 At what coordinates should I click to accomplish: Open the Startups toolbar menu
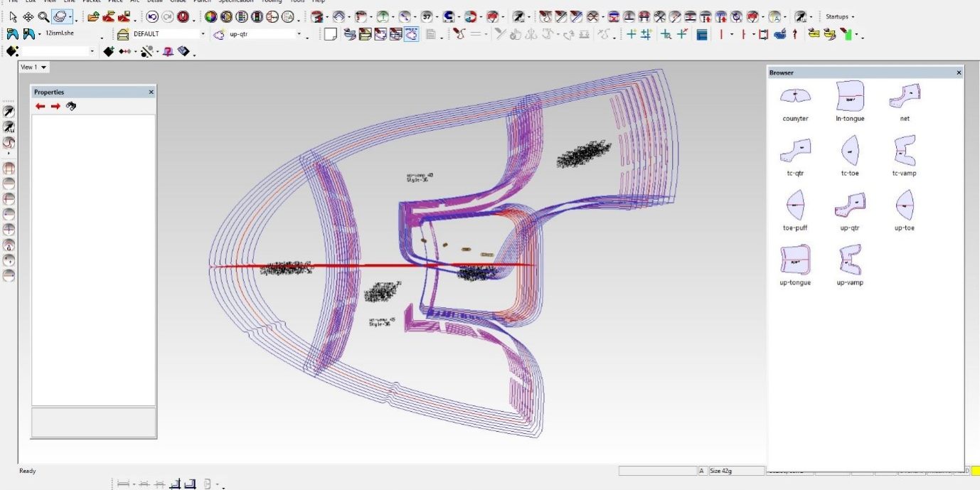point(840,16)
